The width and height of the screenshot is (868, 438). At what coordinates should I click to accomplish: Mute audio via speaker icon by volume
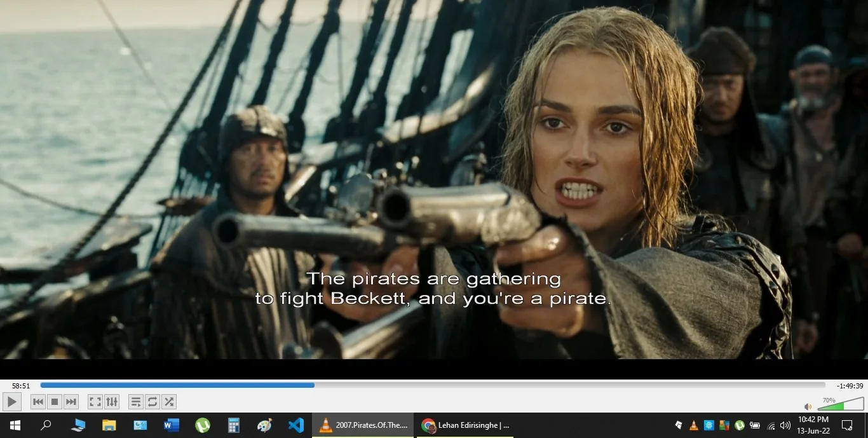coord(808,406)
